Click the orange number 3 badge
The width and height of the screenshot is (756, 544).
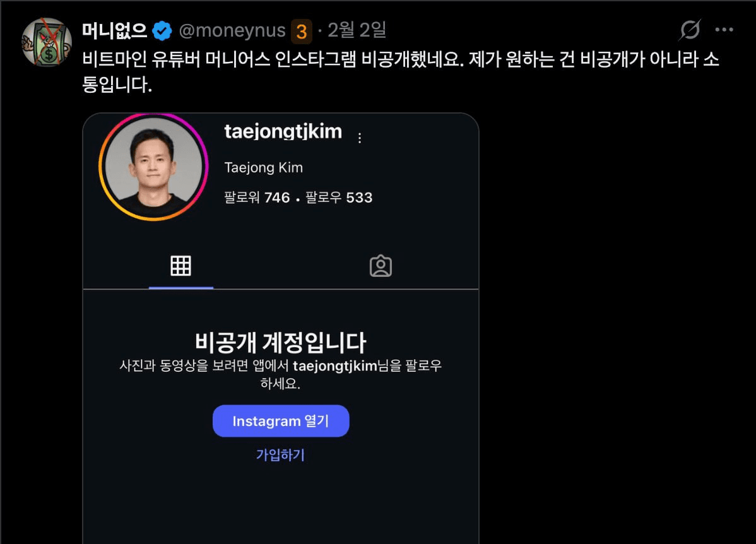coord(301,31)
